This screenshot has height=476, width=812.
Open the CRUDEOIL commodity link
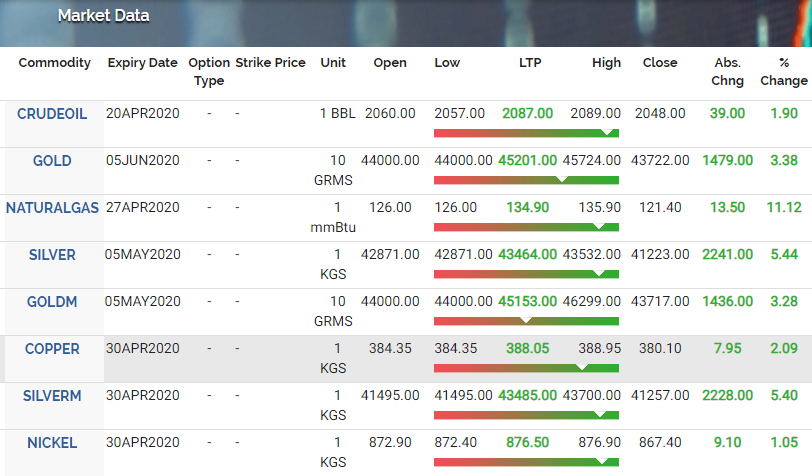click(52, 114)
